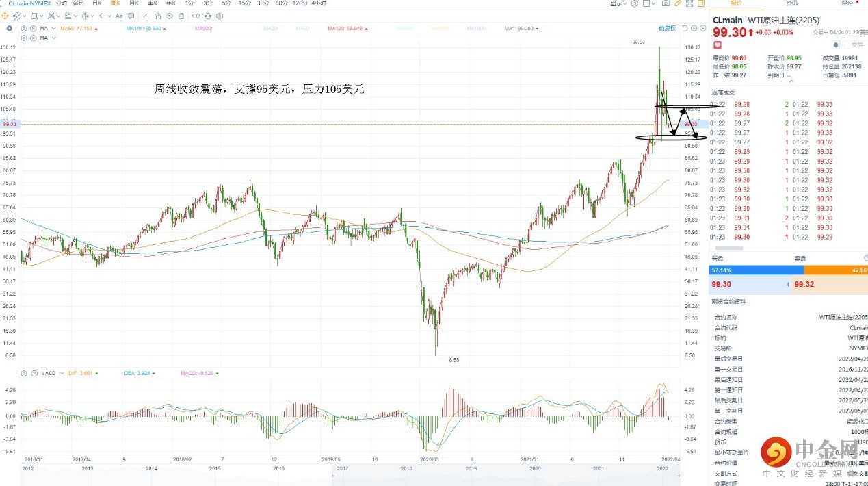
Task: Expand the rectangle tool dropdown arrow
Action: tap(41, 16)
